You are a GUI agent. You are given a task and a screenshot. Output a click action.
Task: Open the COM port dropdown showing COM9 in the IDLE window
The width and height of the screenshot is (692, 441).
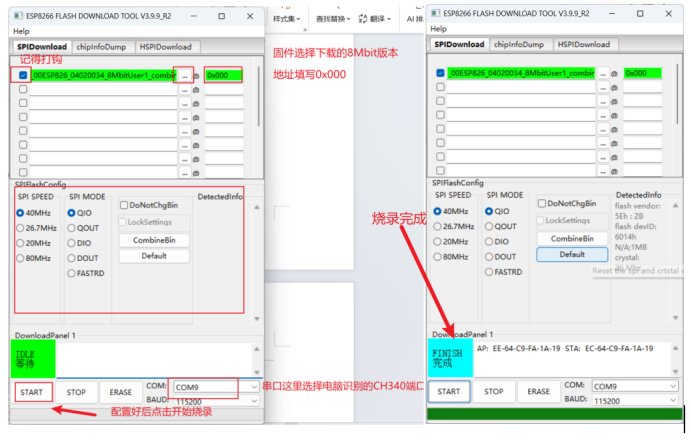pyautogui.click(x=204, y=386)
